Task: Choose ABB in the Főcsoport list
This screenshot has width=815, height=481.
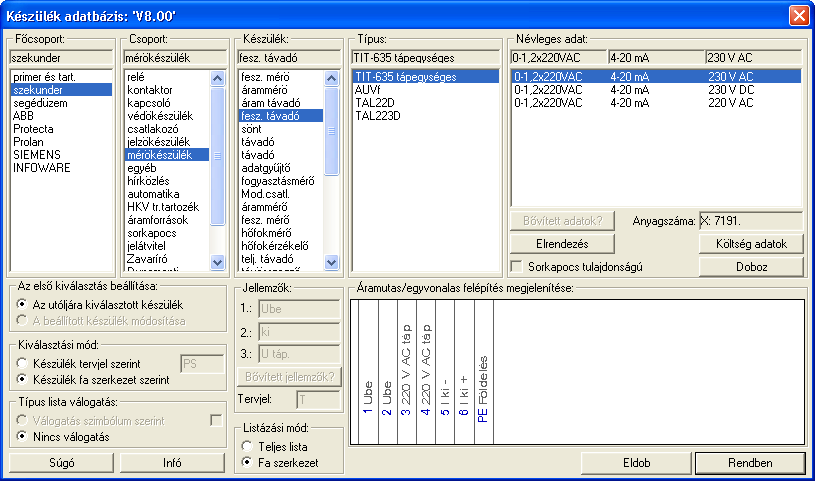Action: (x=61, y=116)
